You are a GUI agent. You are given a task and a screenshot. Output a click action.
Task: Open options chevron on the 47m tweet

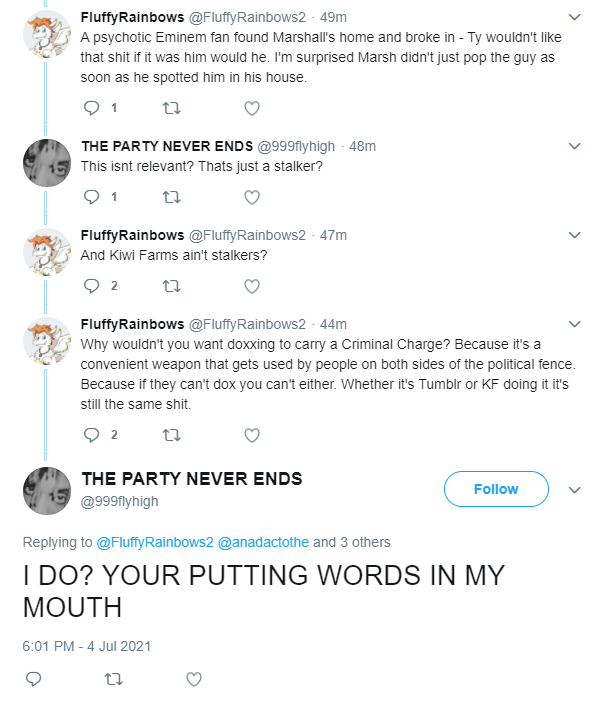pyautogui.click(x=574, y=235)
